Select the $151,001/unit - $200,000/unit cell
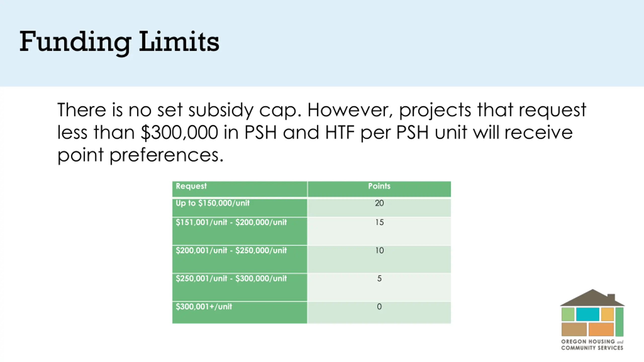This screenshot has height=362, width=644. tap(239, 231)
